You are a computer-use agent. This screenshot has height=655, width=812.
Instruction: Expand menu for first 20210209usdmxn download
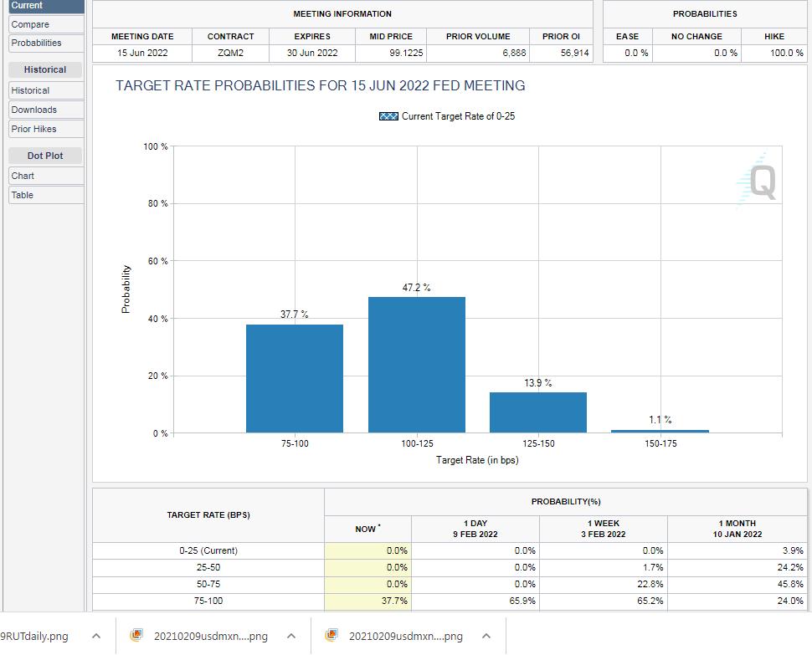click(x=291, y=636)
